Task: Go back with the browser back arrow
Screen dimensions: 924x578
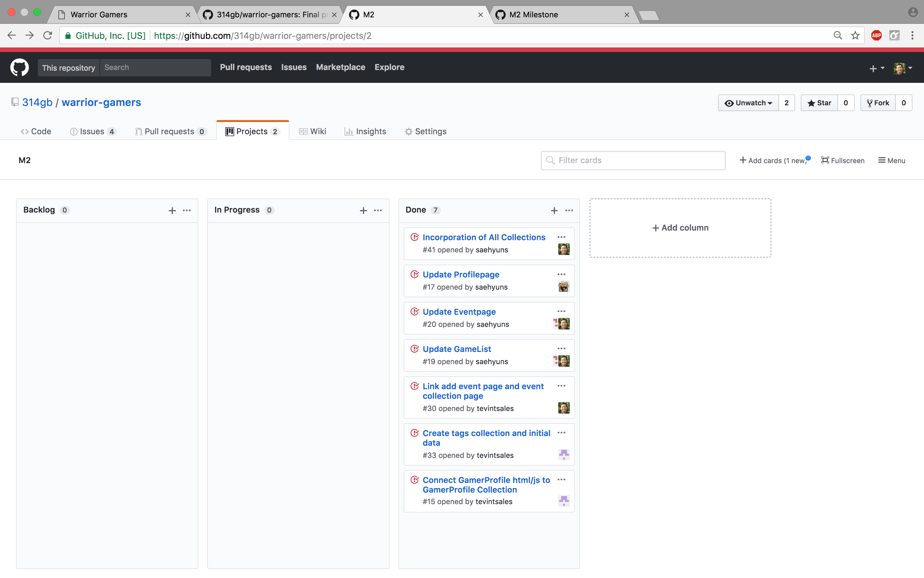Action: (12, 36)
